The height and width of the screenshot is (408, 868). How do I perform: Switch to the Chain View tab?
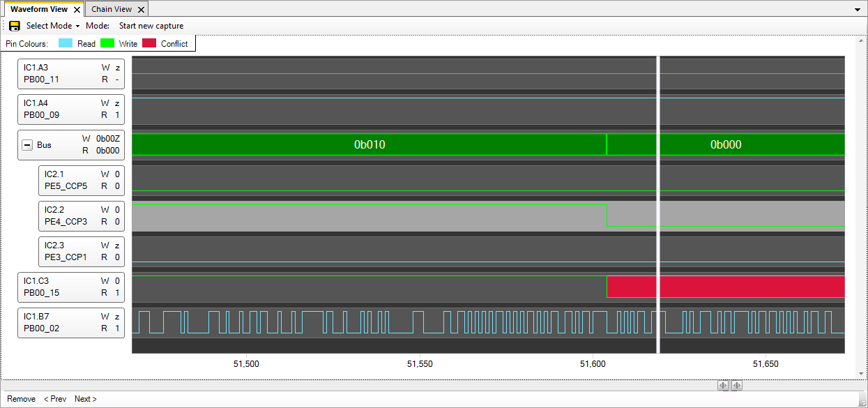click(112, 9)
